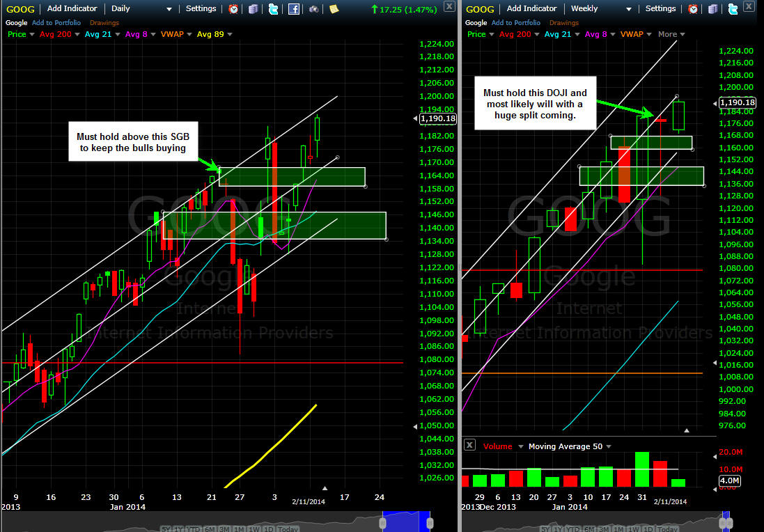Open Settings in the Daily chart
764x532 pixels.
[x=201, y=8]
